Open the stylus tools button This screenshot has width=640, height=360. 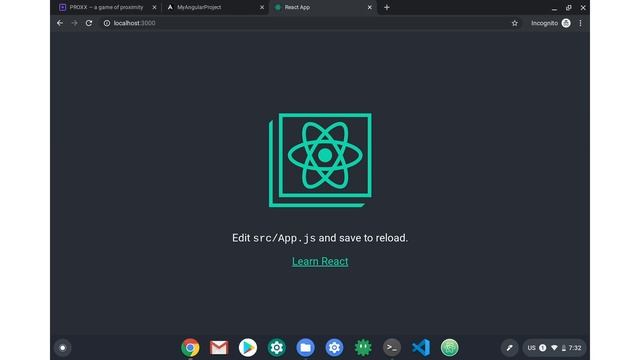tap(509, 348)
